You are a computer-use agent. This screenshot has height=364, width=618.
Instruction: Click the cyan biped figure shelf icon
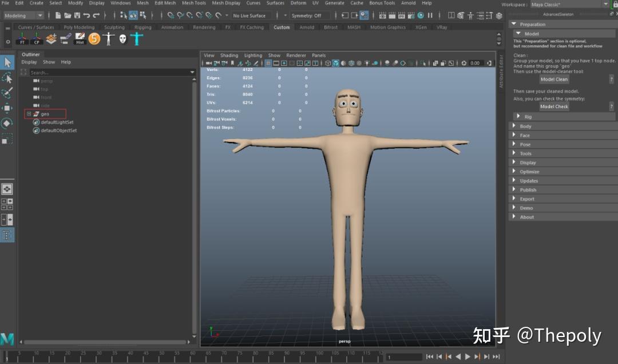(x=136, y=39)
